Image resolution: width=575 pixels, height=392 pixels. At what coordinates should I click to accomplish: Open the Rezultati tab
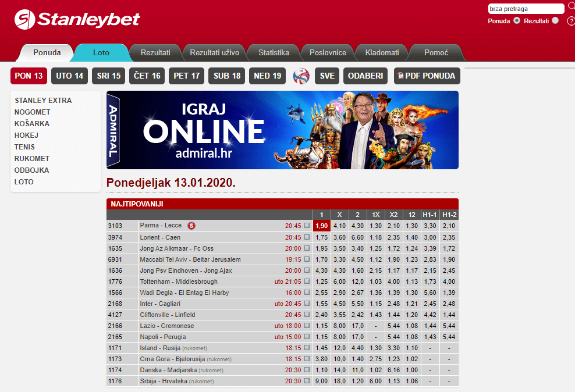pos(155,53)
